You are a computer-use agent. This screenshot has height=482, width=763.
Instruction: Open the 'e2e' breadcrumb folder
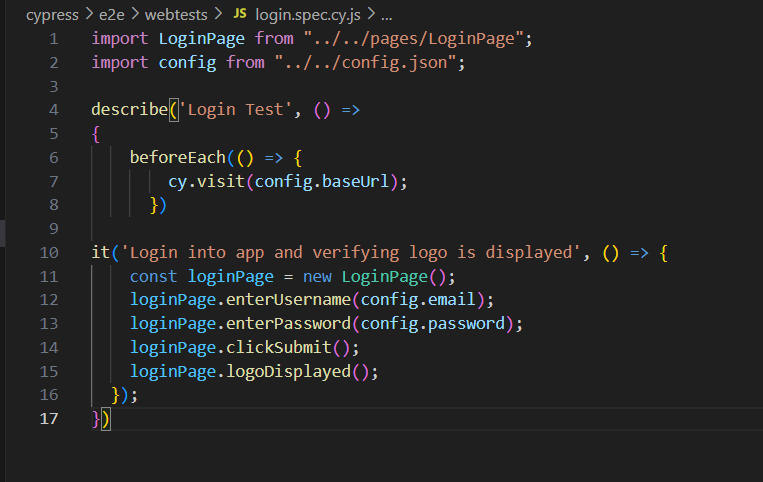tap(111, 15)
